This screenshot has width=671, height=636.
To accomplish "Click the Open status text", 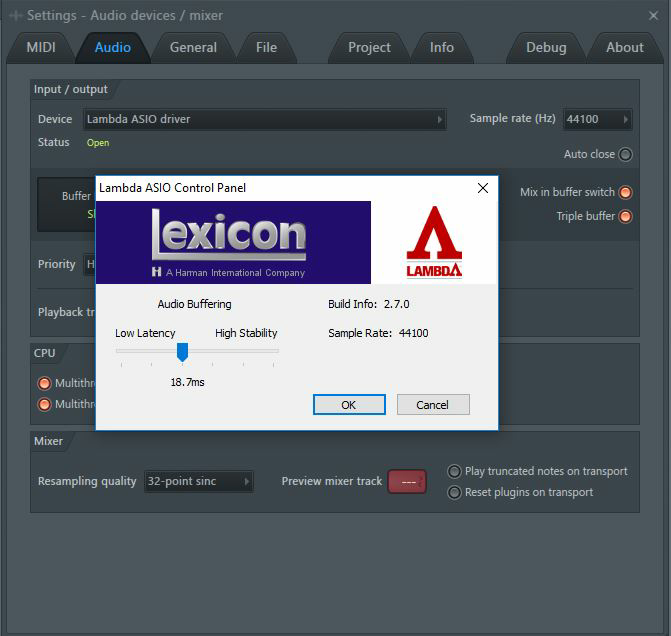I will tap(98, 143).
